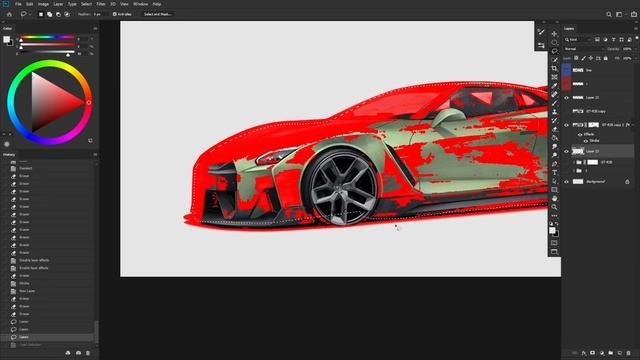Toggle Stroke effect visibility eye
Image resolution: width=640 pixels, height=360 pixels.
tap(586, 141)
